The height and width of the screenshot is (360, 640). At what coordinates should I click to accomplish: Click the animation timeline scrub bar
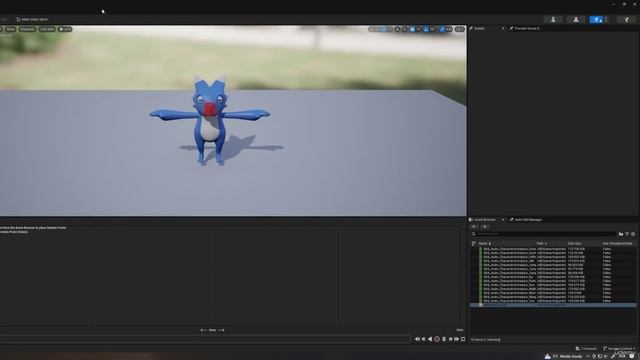pyautogui.click(x=205, y=339)
